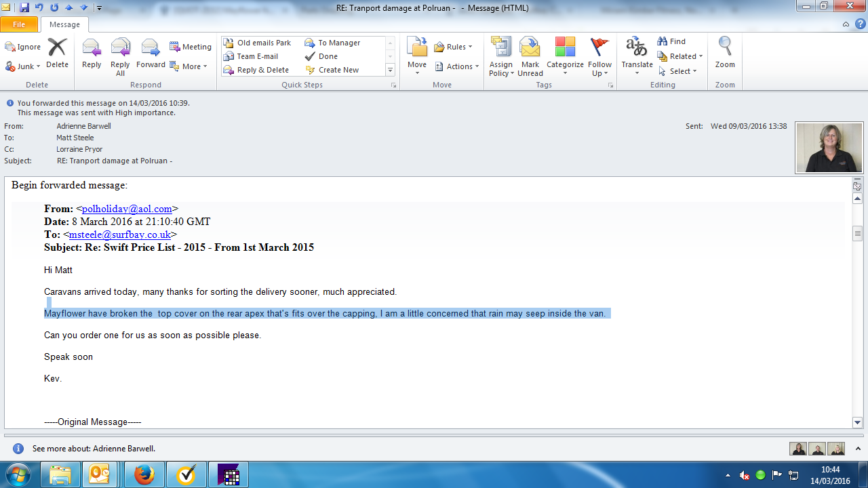This screenshot has height=488, width=868.
Task: Ignore this conversation
Action: [x=23, y=47]
